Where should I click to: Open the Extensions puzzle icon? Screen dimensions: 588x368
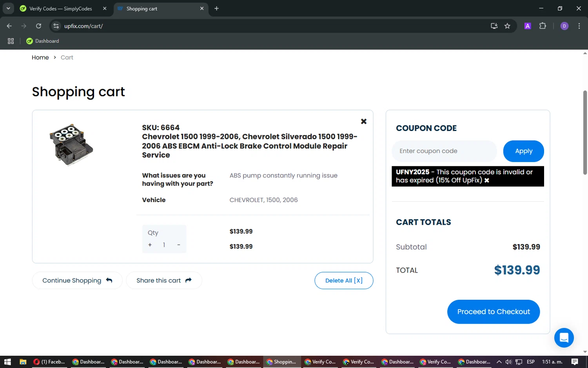(x=543, y=26)
